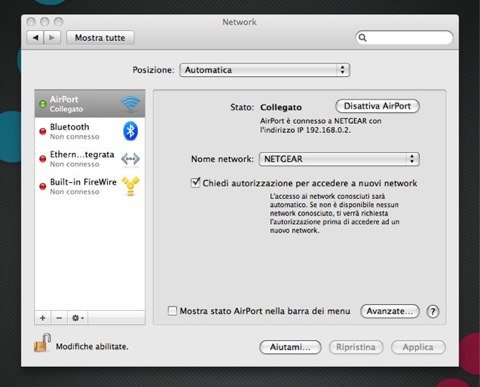Click the green status dot beside AirPort
The image size is (480, 387).
click(43, 104)
